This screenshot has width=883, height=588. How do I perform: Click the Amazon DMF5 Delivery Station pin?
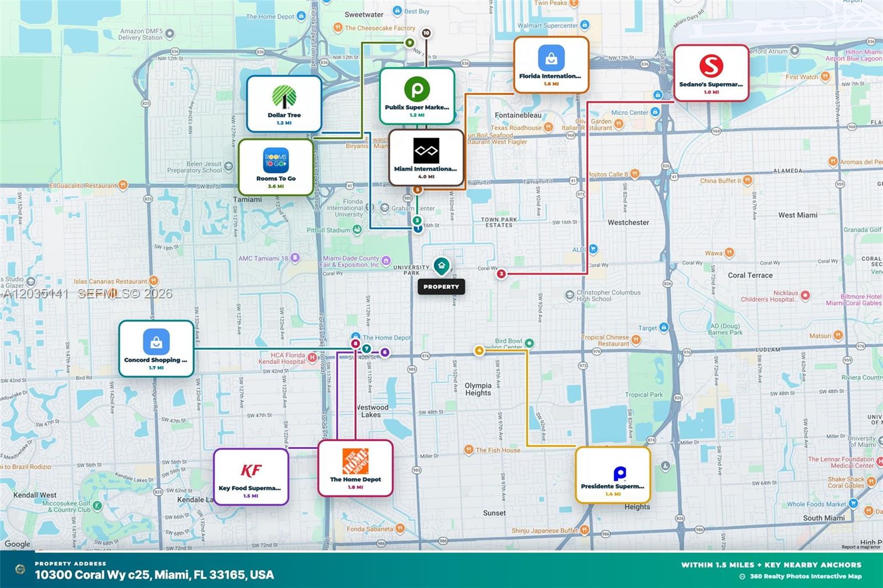coord(170,34)
